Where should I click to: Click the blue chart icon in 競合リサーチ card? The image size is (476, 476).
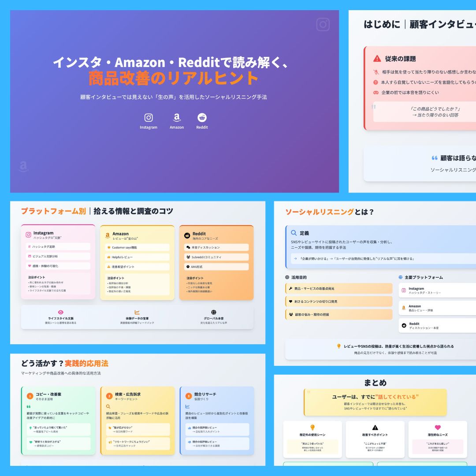(x=187, y=406)
